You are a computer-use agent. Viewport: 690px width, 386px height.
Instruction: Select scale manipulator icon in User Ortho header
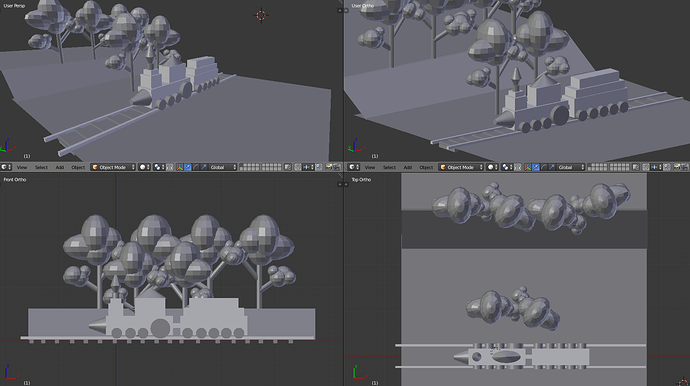coord(552,167)
